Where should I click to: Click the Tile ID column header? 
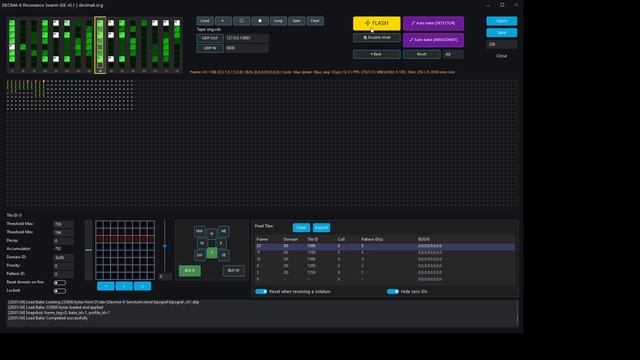[313, 239]
